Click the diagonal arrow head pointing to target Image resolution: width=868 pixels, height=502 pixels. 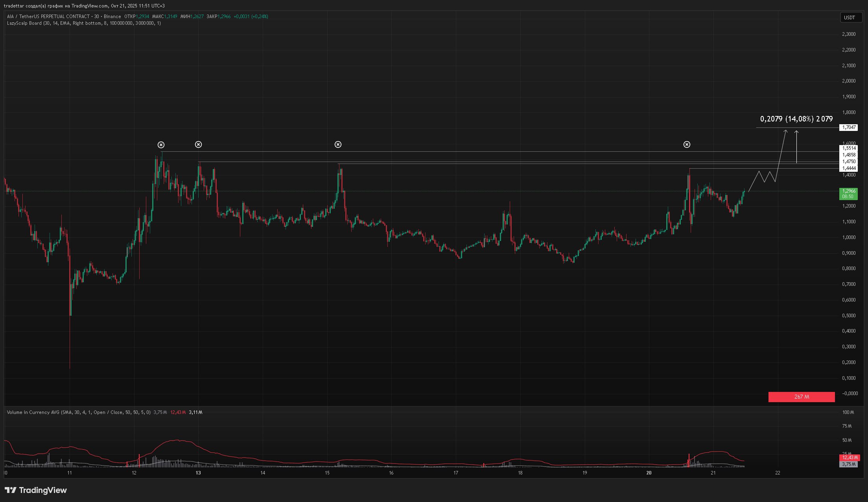pos(785,131)
